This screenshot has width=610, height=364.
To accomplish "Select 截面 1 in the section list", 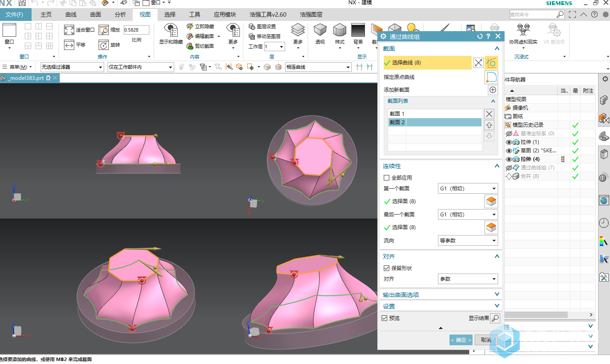I will click(435, 114).
